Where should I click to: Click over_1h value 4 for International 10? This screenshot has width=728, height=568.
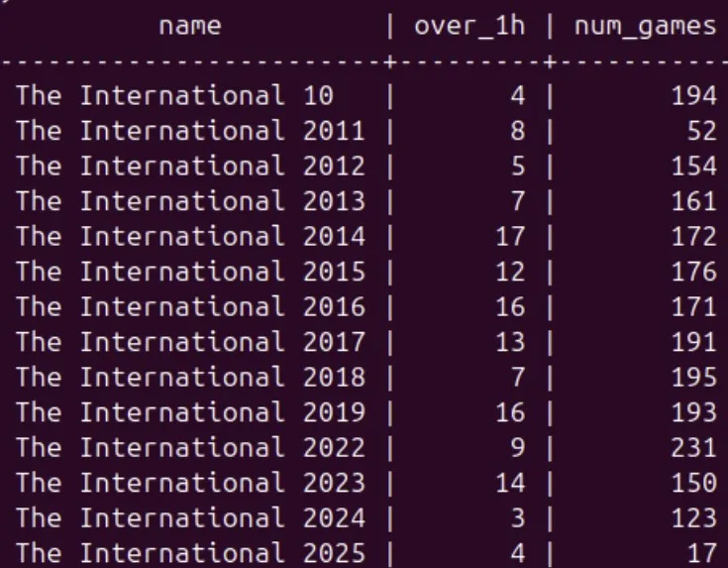click(518, 96)
